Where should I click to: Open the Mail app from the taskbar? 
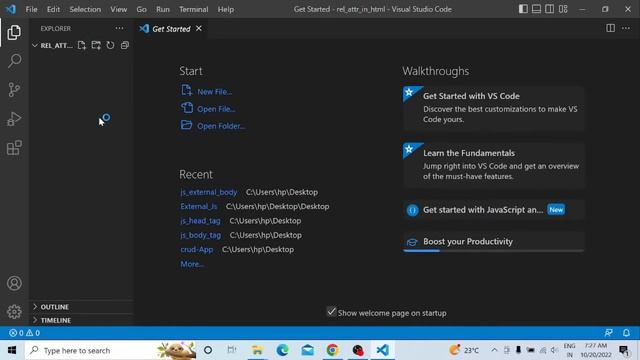pyautogui.click(x=307, y=350)
